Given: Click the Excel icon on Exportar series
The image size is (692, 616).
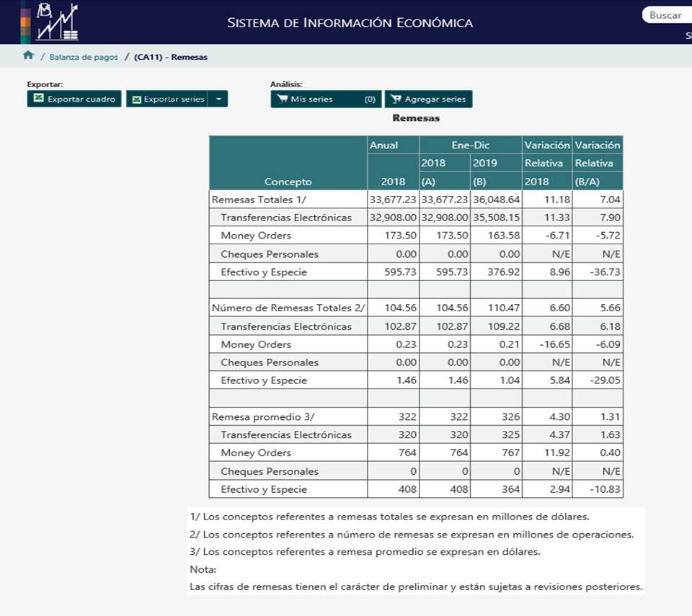Looking at the screenshot, I should (136, 99).
